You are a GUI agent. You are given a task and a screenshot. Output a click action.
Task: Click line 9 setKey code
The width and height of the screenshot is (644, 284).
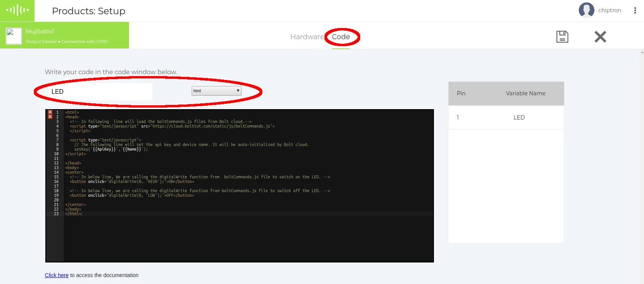tap(111, 149)
